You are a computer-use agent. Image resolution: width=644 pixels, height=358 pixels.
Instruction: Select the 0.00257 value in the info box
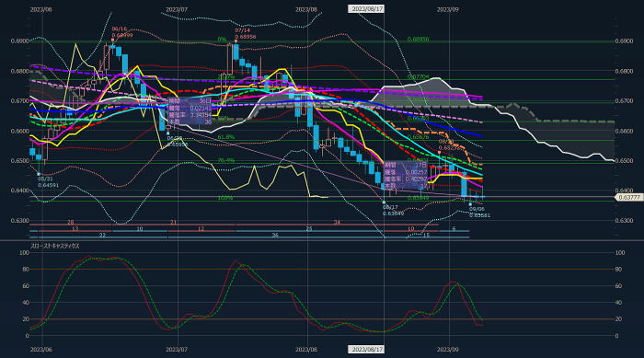pos(416,173)
